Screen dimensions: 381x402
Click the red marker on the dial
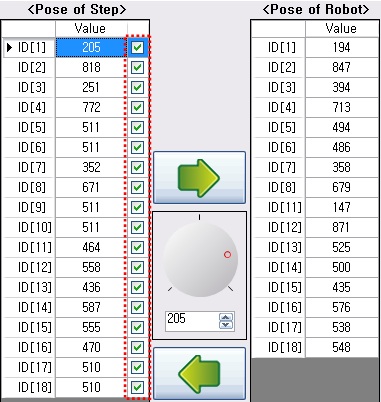[x=227, y=255]
